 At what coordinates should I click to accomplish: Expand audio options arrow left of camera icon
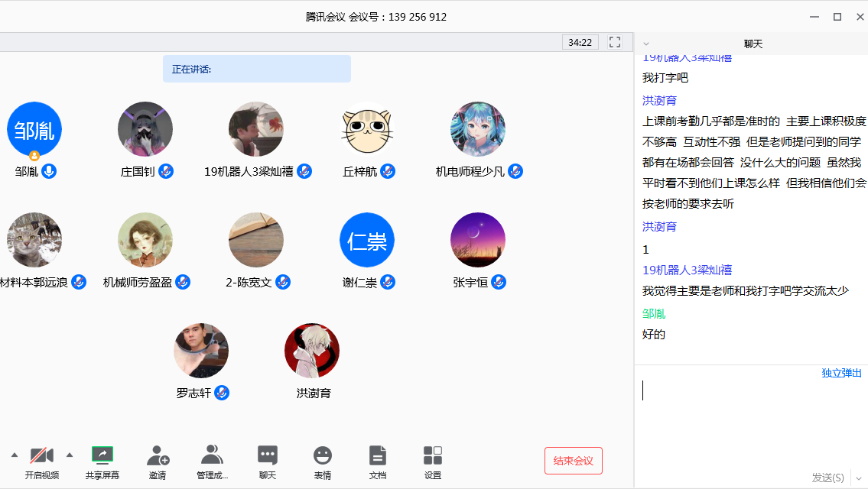click(x=14, y=455)
